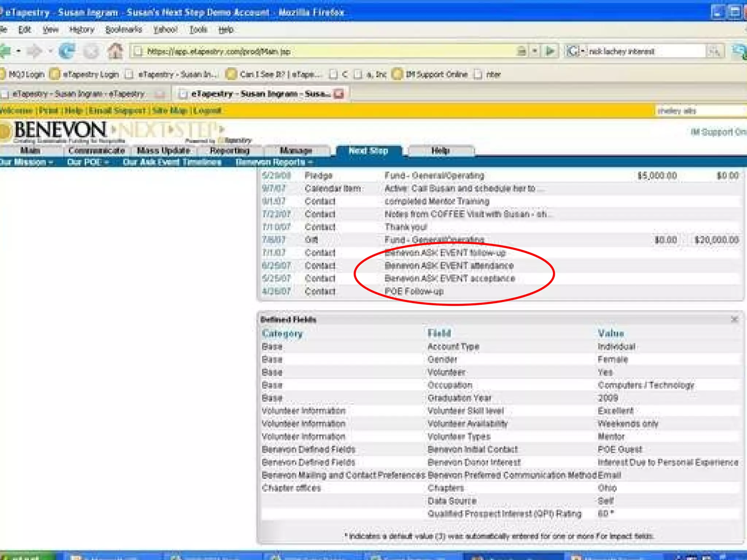The image size is (747, 560).
Task: Open the Bookmarks menu
Action: [x=123, y=30]
